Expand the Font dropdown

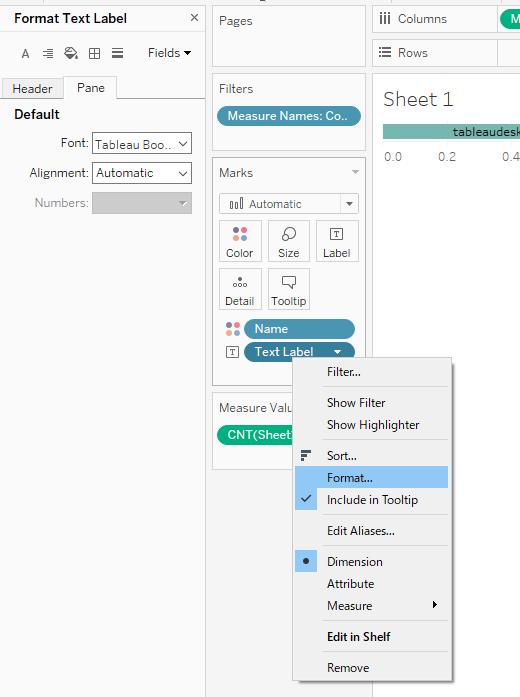[142, 143]
